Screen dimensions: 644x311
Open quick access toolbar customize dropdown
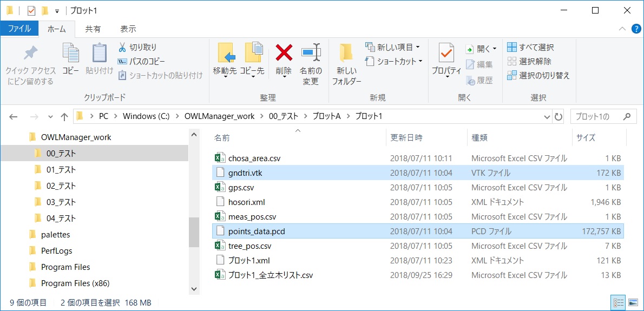click(57, 11)
